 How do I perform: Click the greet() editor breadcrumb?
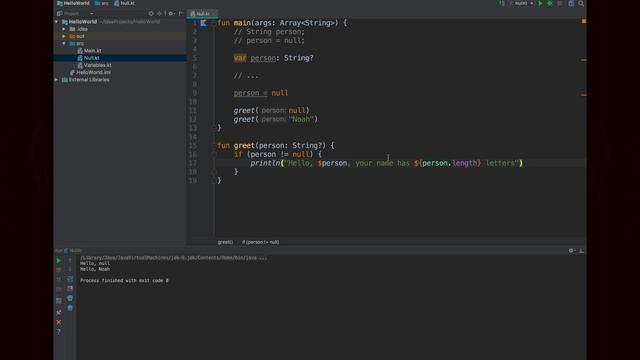[225, 242]
